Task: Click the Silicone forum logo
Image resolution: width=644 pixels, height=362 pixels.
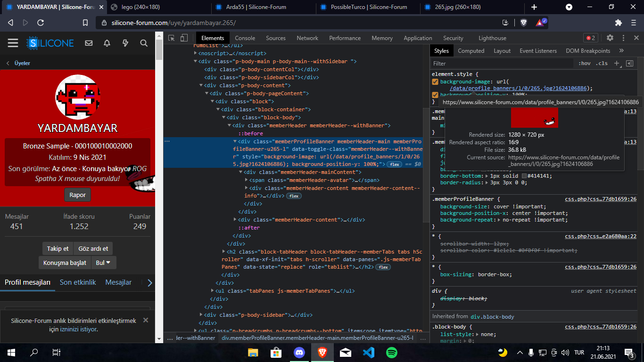Action: pos(50,43)
